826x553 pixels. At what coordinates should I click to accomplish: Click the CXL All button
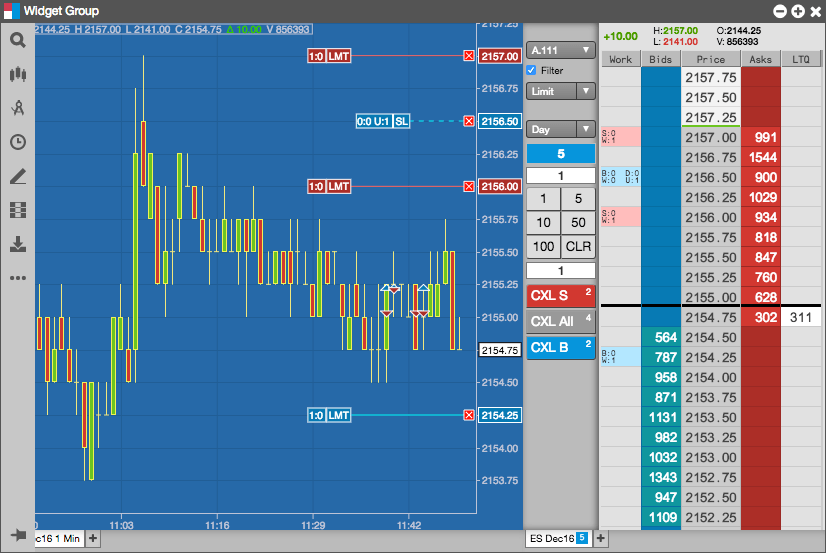pos(560,321)
